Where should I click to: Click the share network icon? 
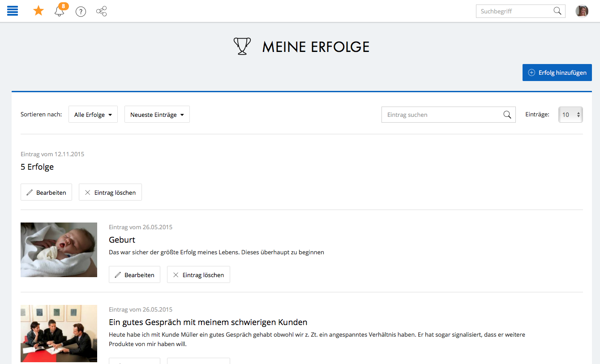pos(102,11)
